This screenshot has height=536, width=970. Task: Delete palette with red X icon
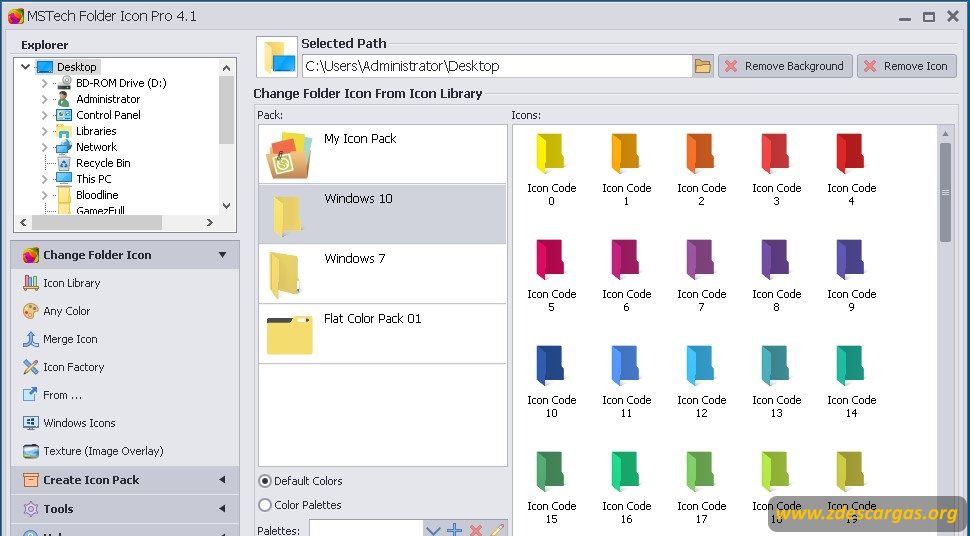pos(476,530)
